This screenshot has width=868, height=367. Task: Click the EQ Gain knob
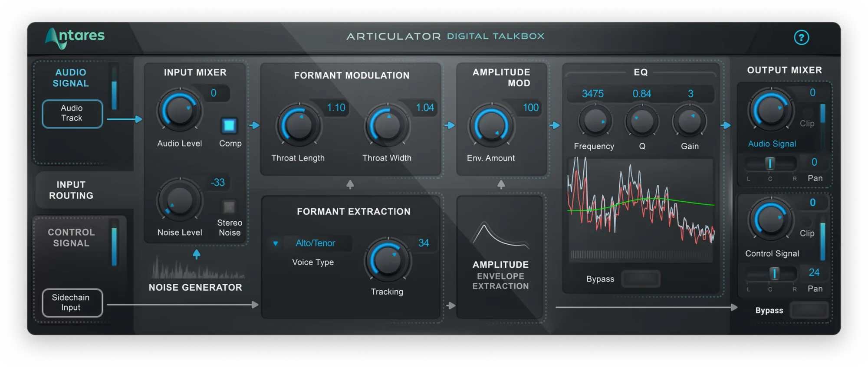coord(689,121)
